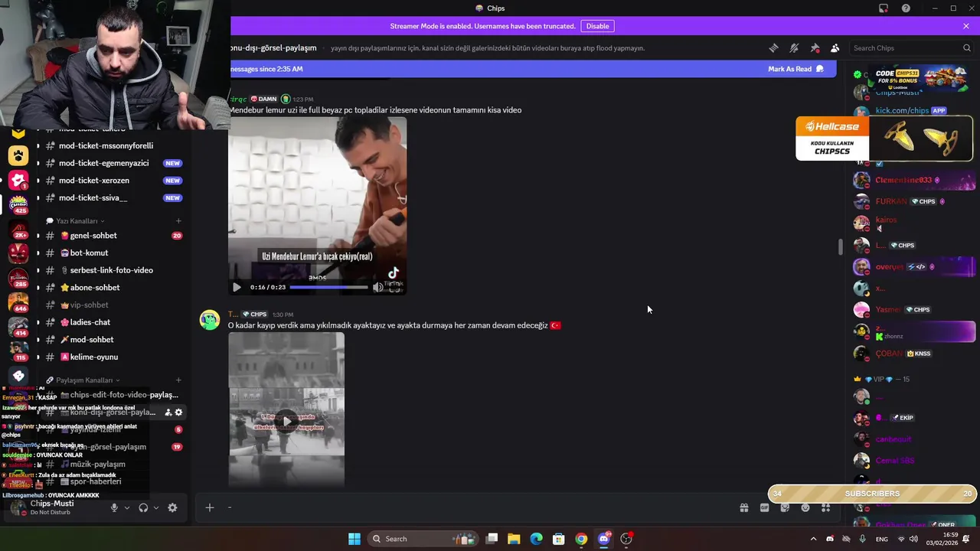Open the ladies-chat channel
980x551 pixels.
(113, 322)
